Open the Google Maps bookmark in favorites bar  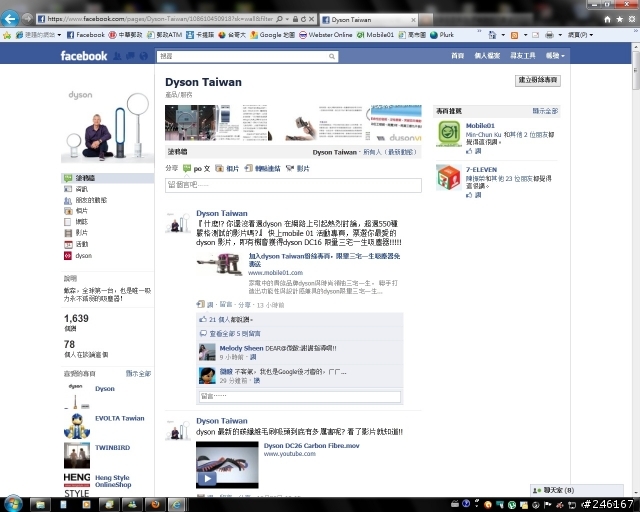coord(272,35)
